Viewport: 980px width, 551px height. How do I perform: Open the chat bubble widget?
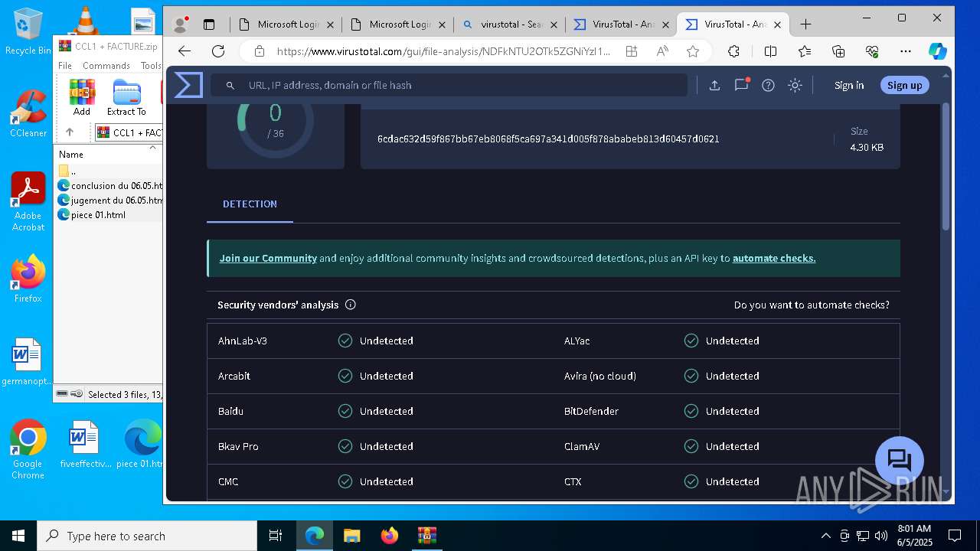(899, 461)
